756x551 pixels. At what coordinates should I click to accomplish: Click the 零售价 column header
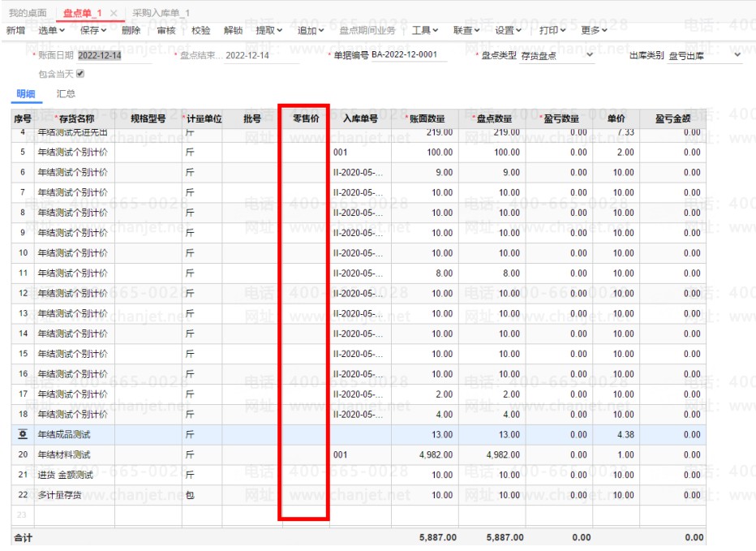305,118
